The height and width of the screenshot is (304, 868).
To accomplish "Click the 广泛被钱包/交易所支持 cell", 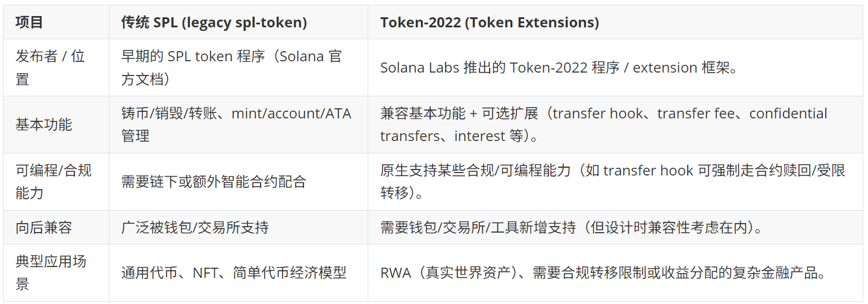I will (x=195, y=227).
